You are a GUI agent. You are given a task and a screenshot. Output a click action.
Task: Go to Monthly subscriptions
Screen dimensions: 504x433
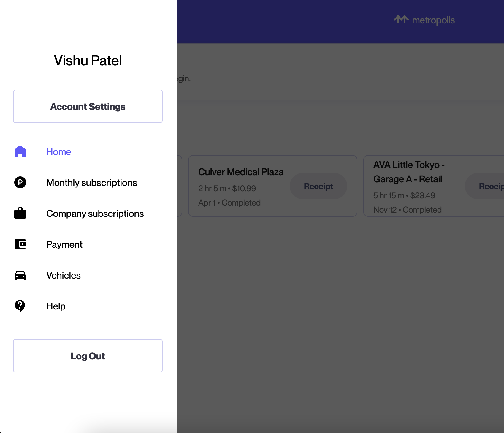(92, 183)
